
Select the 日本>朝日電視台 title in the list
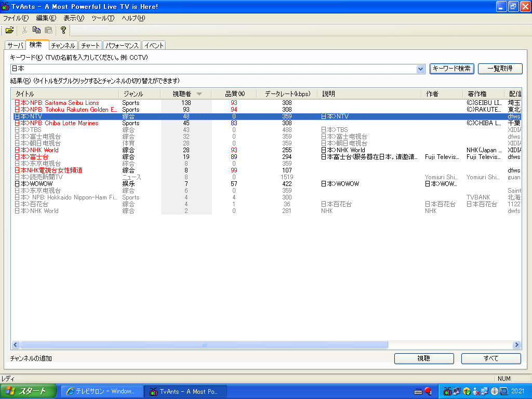[37, 143]
